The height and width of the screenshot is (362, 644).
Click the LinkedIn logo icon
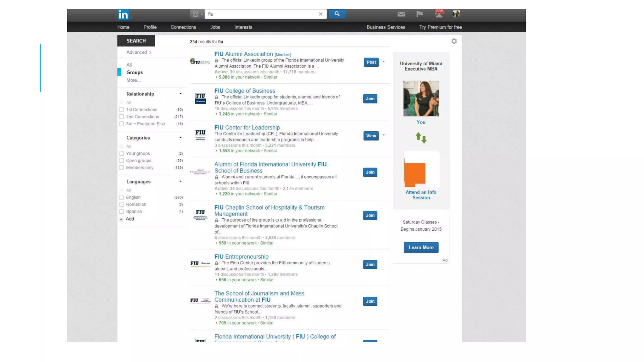[x=123, y=14]
